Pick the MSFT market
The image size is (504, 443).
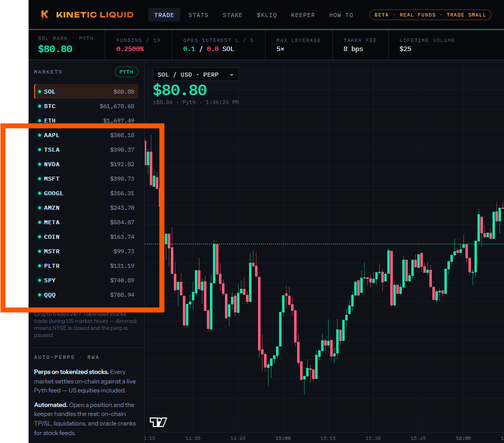(x=86, y=179)
